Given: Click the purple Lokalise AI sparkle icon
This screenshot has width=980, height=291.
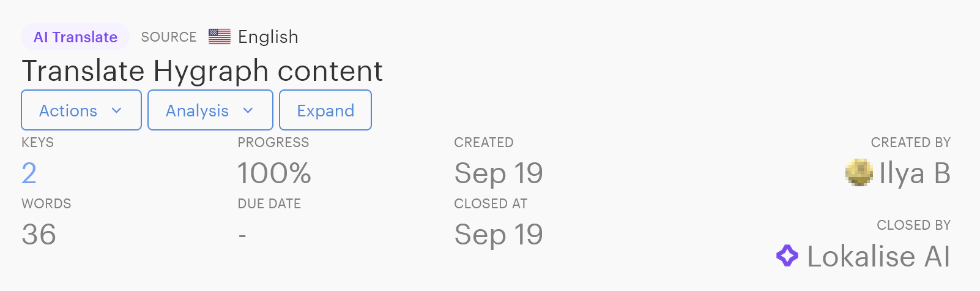Looking at the screenshot, I should 787,255.
